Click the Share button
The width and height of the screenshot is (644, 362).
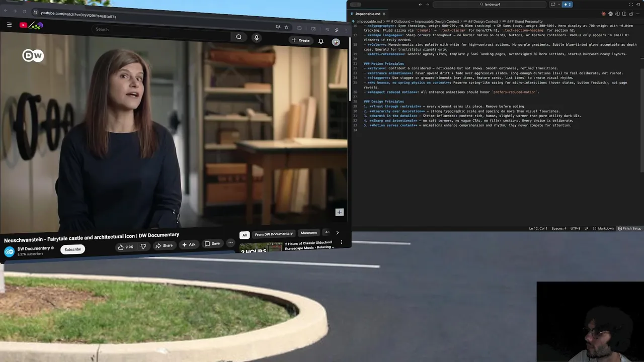(164, 245)
